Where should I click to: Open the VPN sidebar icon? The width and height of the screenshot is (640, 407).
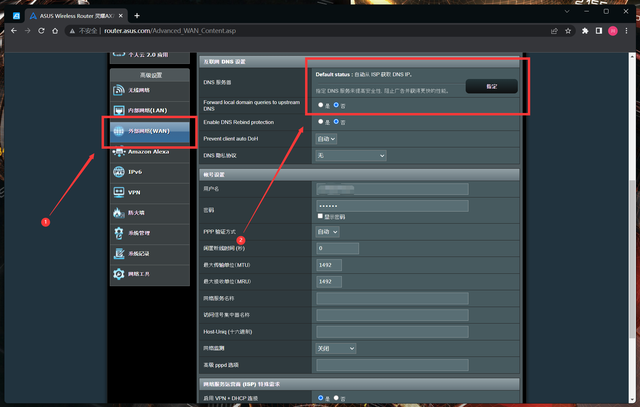point(119,192)
